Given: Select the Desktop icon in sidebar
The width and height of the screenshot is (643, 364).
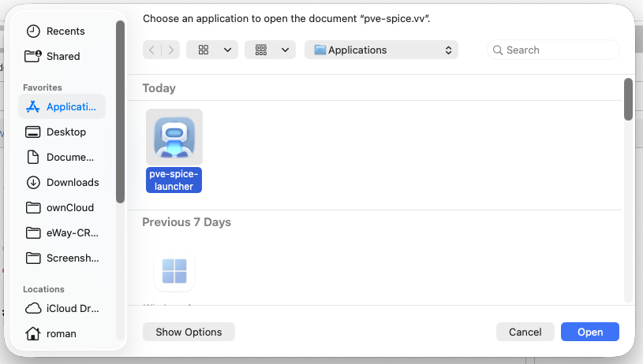Looking at the screenshot, I should pyautogui.click(x=33, y=132).
